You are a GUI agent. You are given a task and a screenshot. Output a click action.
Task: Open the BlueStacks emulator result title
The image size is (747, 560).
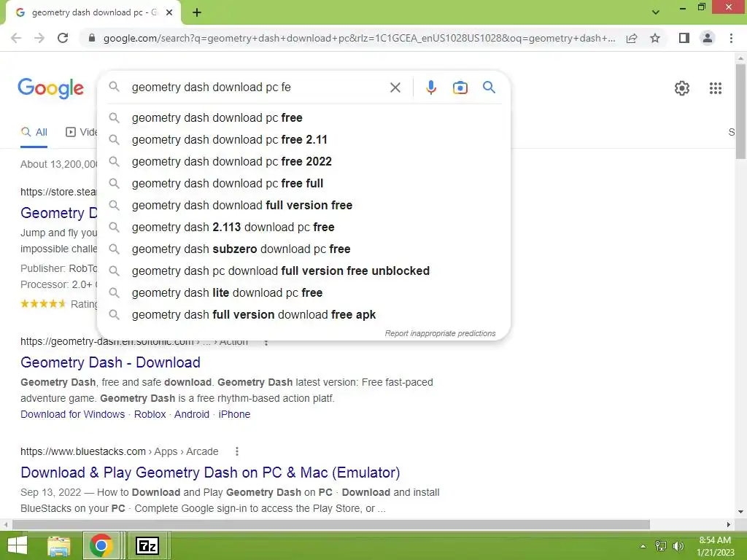[x=210, y=472]
